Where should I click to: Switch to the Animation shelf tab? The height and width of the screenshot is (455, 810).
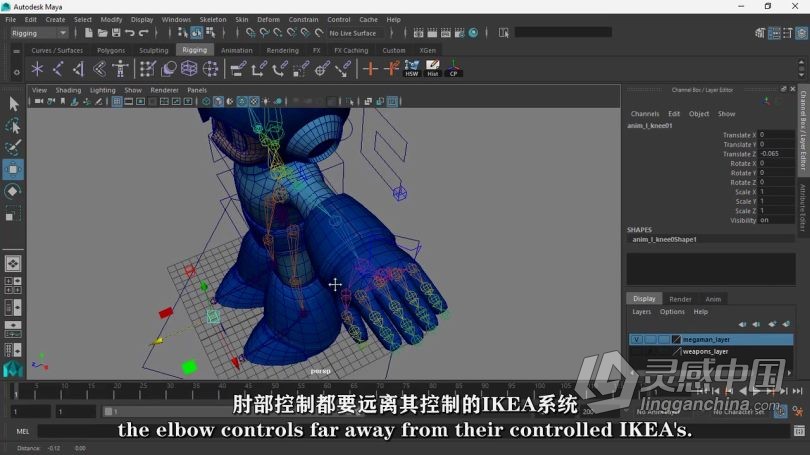click(237, 50)
